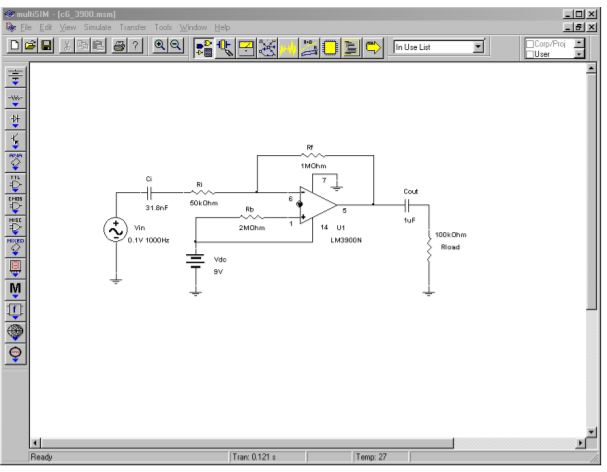The width and height of the screenshot is (607, 472).
Task: Toggle the User checkbox
Action: tap(530, 53)
